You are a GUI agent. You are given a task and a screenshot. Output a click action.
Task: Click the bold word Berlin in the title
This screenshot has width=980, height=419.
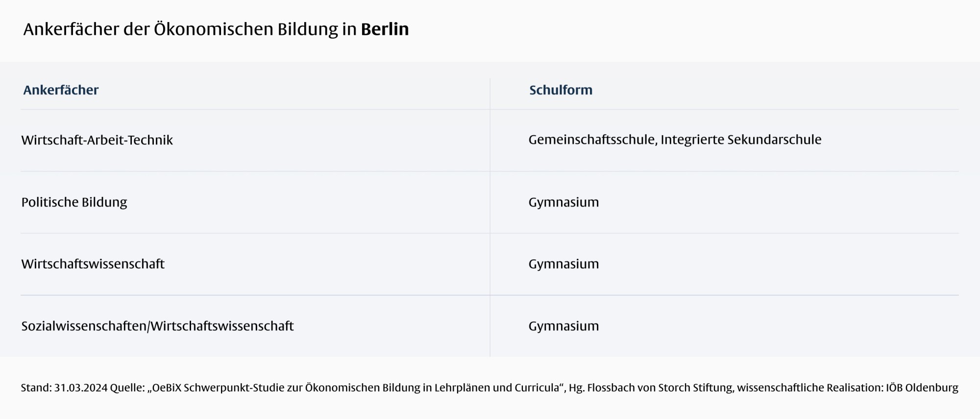pos(385,29)
